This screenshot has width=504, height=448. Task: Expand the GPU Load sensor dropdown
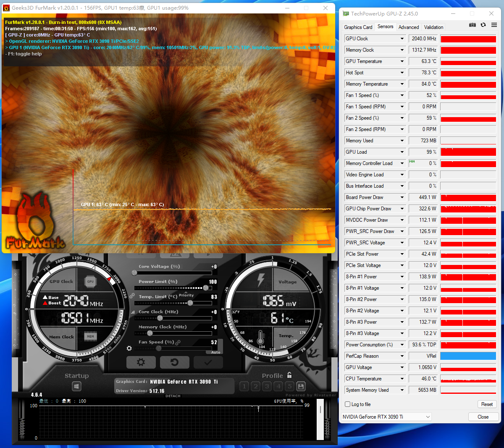402,152
